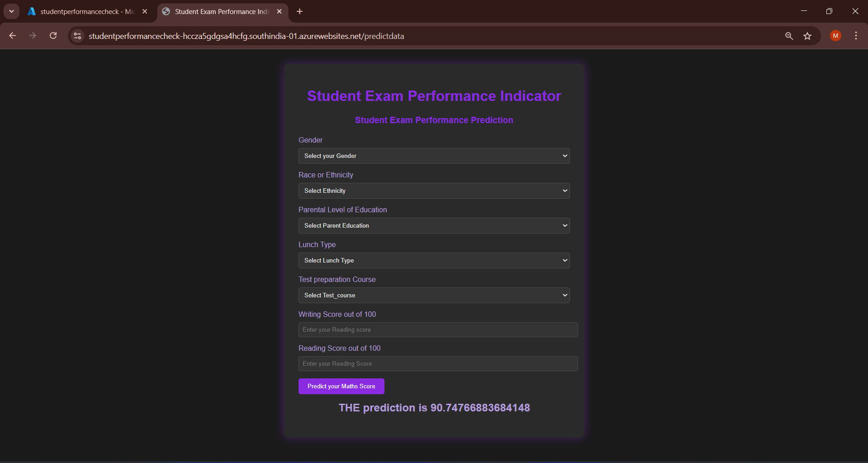Viewport: 868px width, 463px height.
Task: Close the Student Exam Performance Indicator tab
Action: 279,11
